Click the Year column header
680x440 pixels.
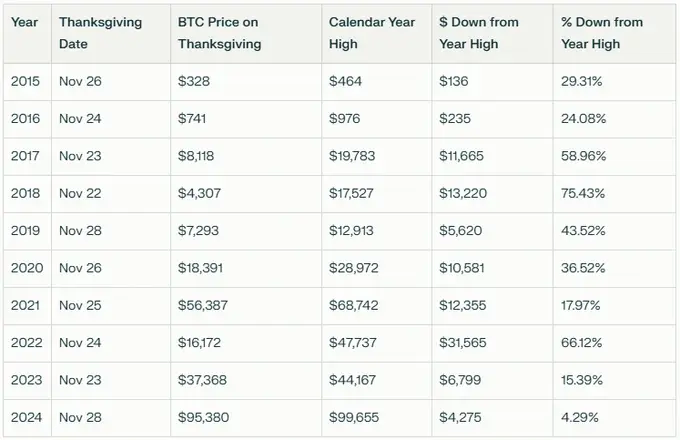[25, 22]
